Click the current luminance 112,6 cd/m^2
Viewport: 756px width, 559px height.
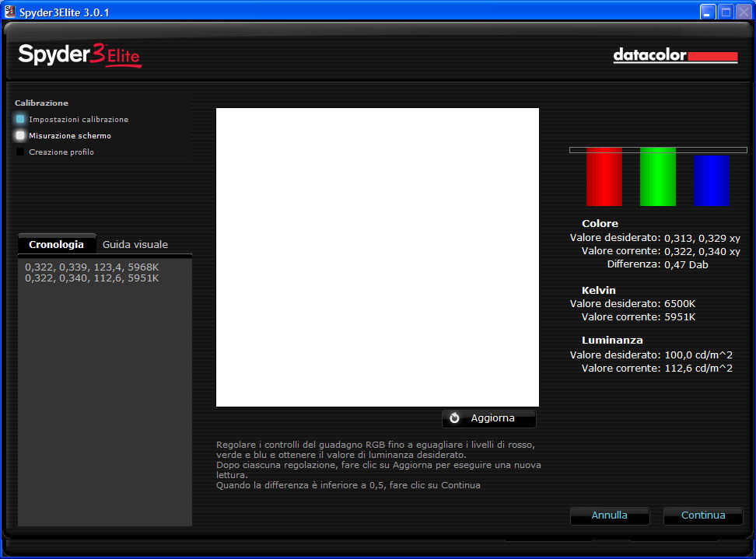(x=698, y=369)
